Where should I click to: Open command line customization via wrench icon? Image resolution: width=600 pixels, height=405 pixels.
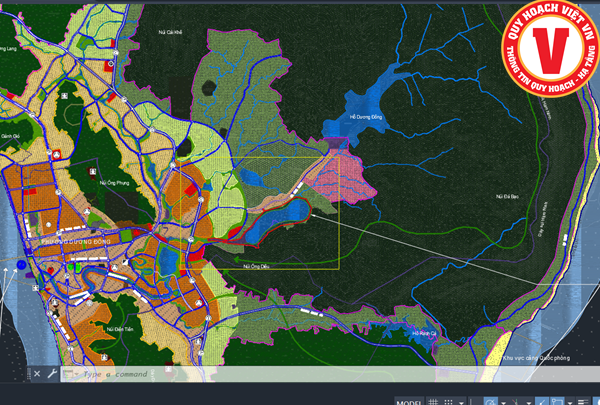pyautogui.click(x=52, y=374)
